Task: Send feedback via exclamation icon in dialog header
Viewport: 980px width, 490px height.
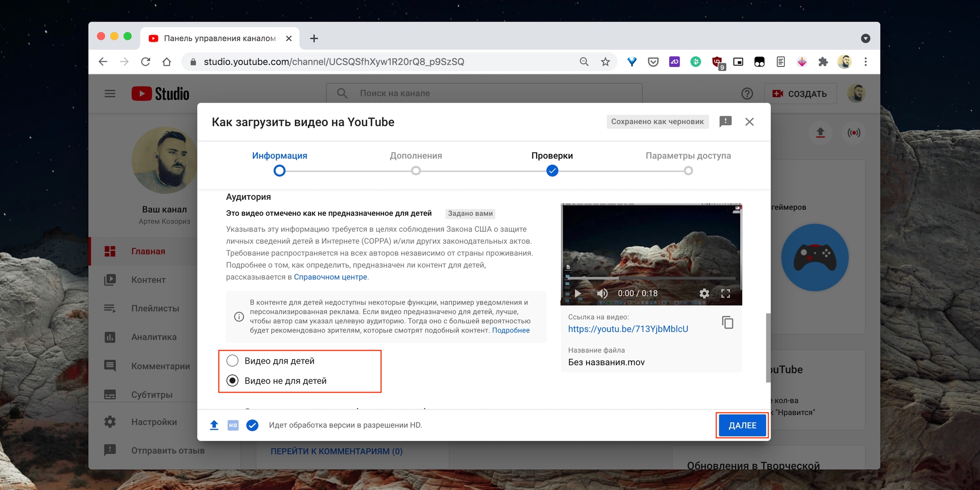Action: coord(725,122)
